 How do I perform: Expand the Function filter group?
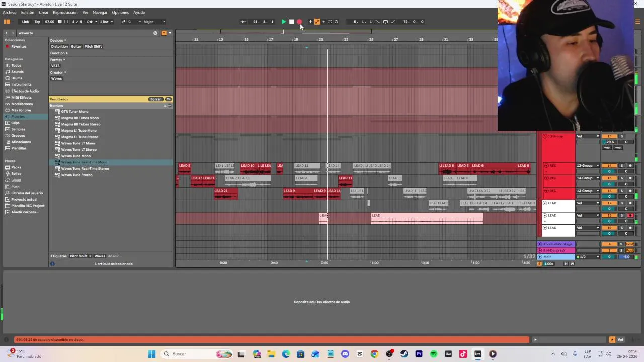pyautogui.click(x=58, y=53)
